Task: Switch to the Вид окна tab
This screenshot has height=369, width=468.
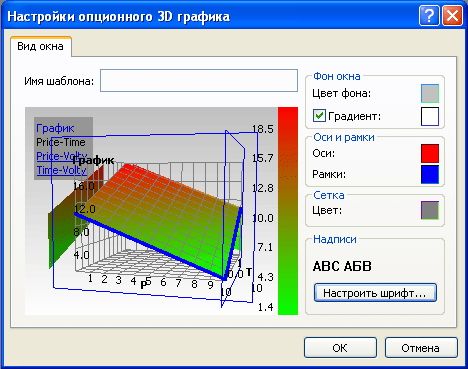Action: (x=40, y=46)
